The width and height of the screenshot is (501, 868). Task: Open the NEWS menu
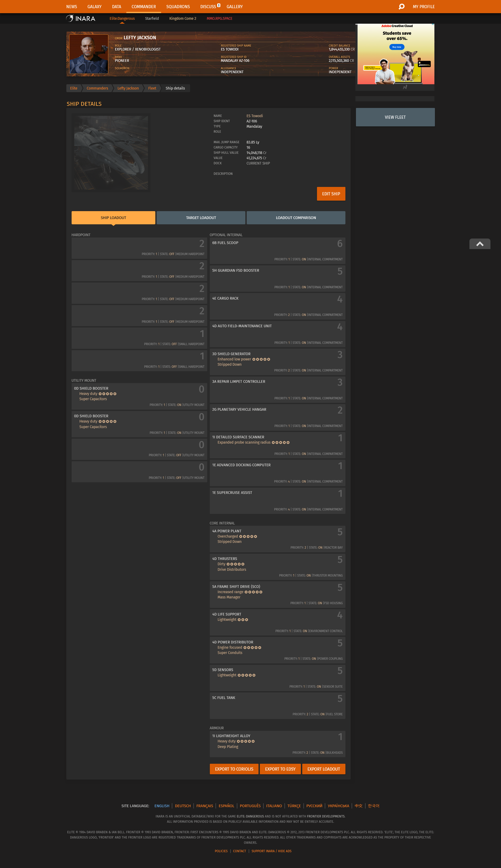[72, 7]
